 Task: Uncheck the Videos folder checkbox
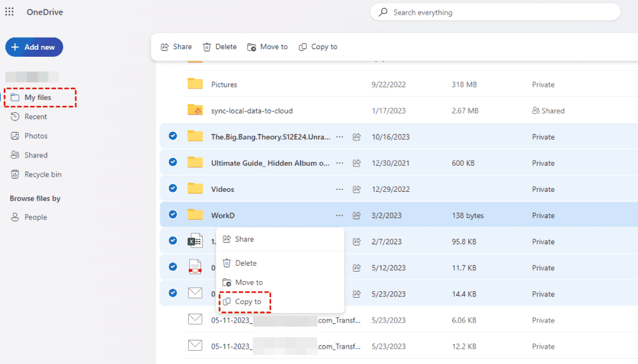(x=172, y=189)
